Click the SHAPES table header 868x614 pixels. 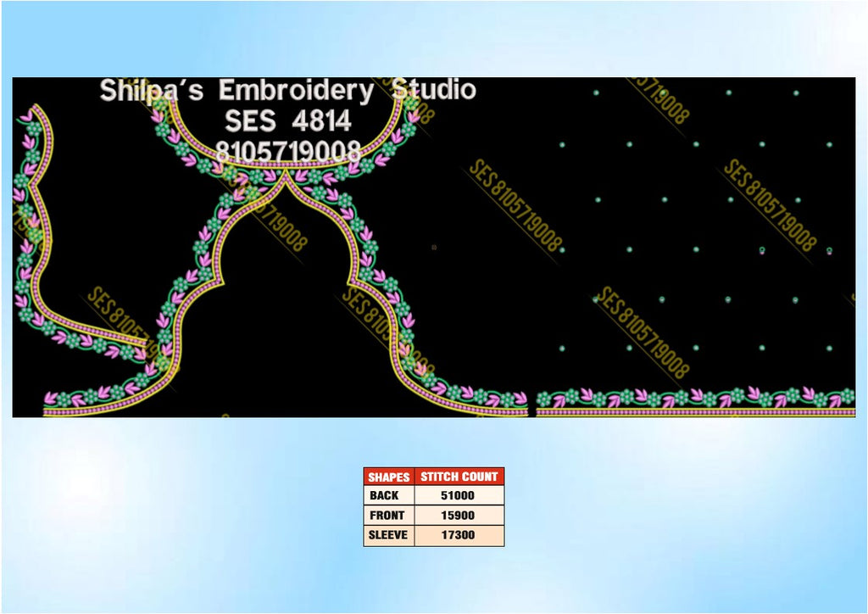pos(388,477)
